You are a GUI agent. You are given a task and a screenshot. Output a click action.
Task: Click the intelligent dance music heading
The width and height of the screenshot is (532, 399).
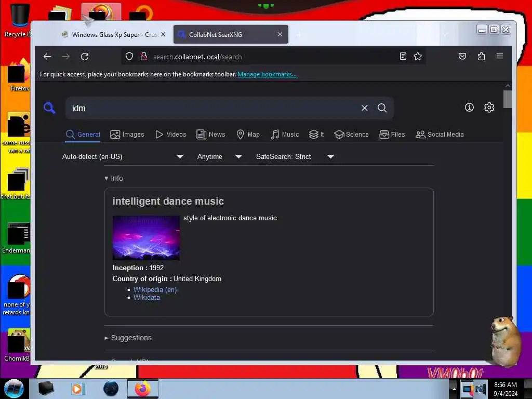[x=168, y=201]
